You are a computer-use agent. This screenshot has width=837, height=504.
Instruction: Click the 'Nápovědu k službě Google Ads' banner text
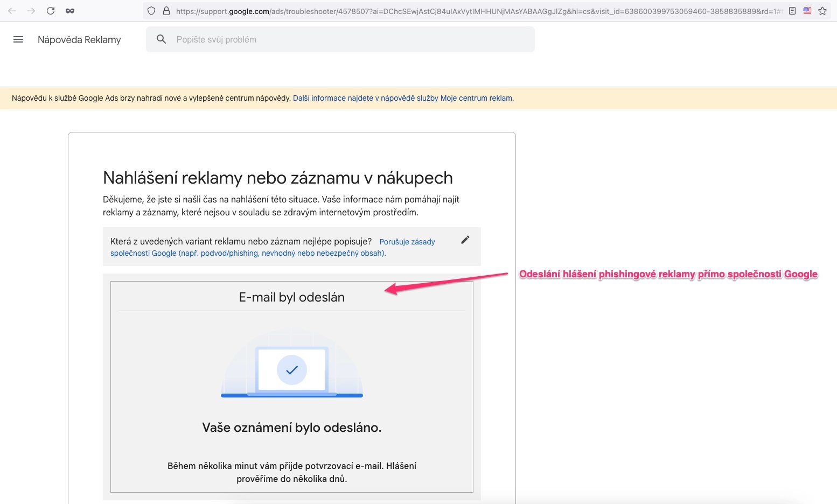[x=151, y=98]
